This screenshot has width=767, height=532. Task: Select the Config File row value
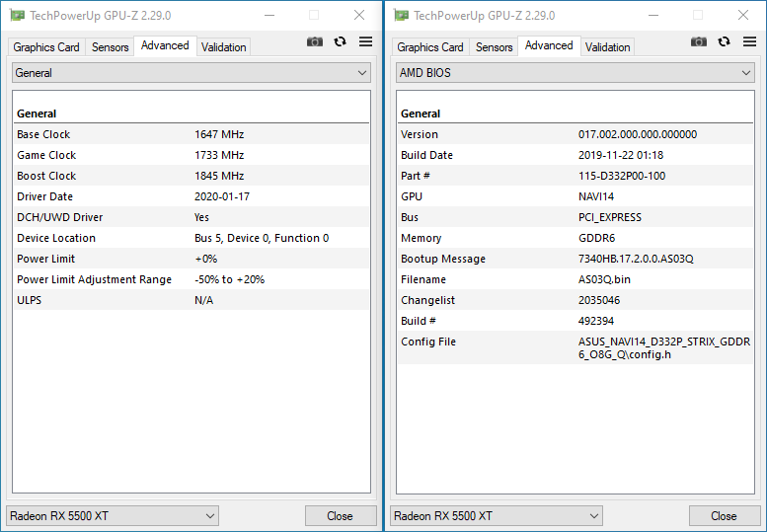(x=663, y=348)
